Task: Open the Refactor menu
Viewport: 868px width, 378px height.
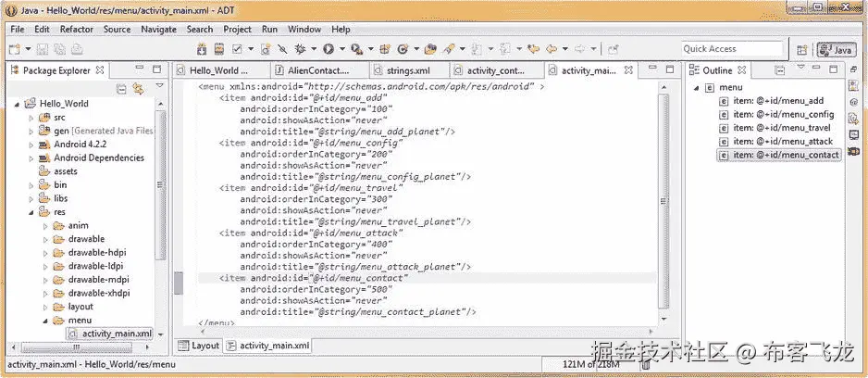Action: [x=77, y=29]
